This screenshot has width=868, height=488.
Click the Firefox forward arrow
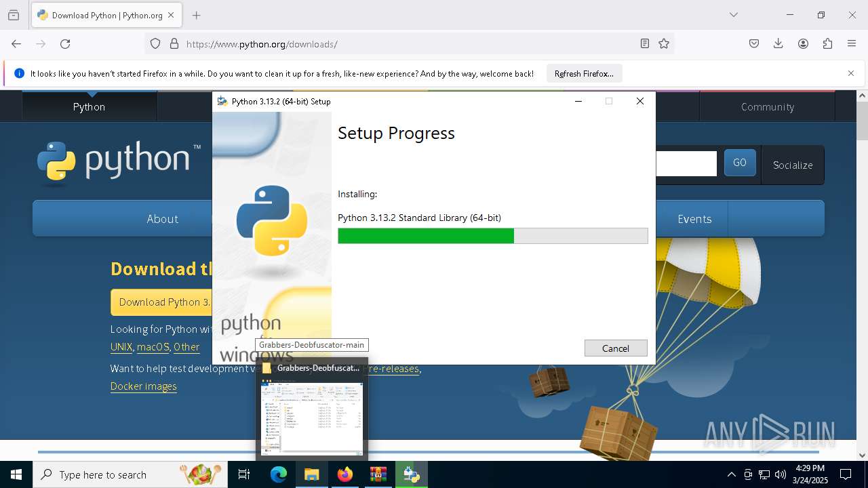pyautogui.click(x=41, y=44)
